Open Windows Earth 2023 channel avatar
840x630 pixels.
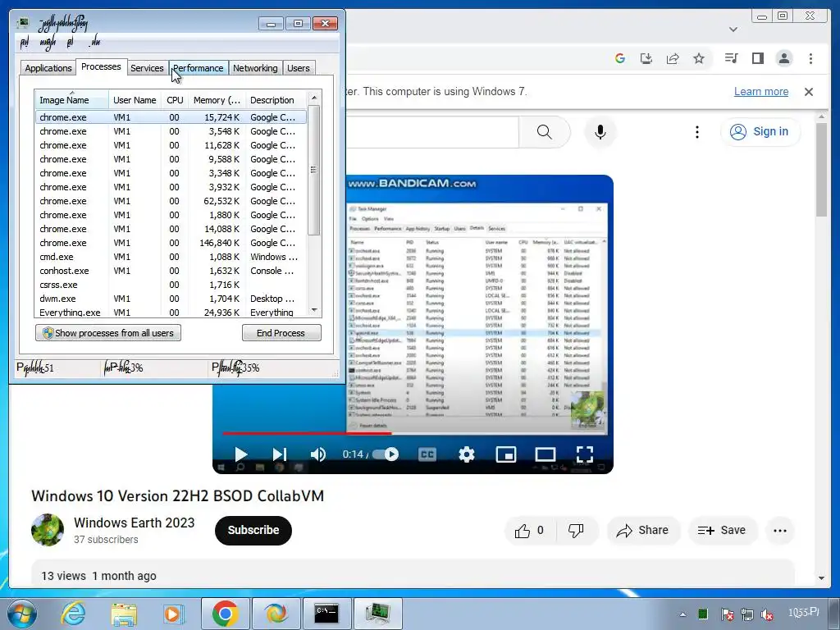tap(47, 530)
